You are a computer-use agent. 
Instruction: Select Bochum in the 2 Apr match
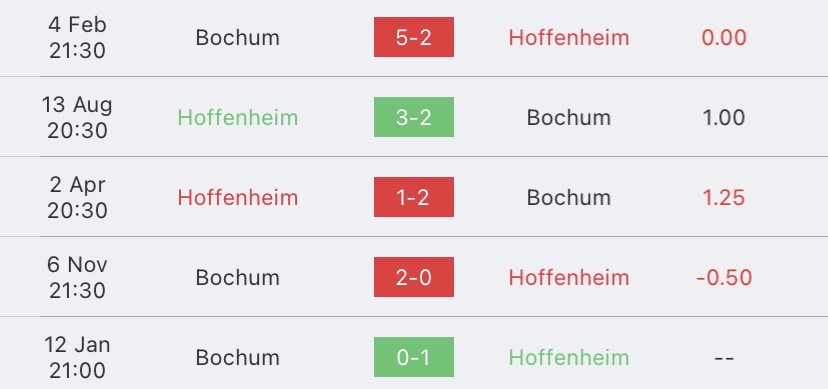pos(569,197)
